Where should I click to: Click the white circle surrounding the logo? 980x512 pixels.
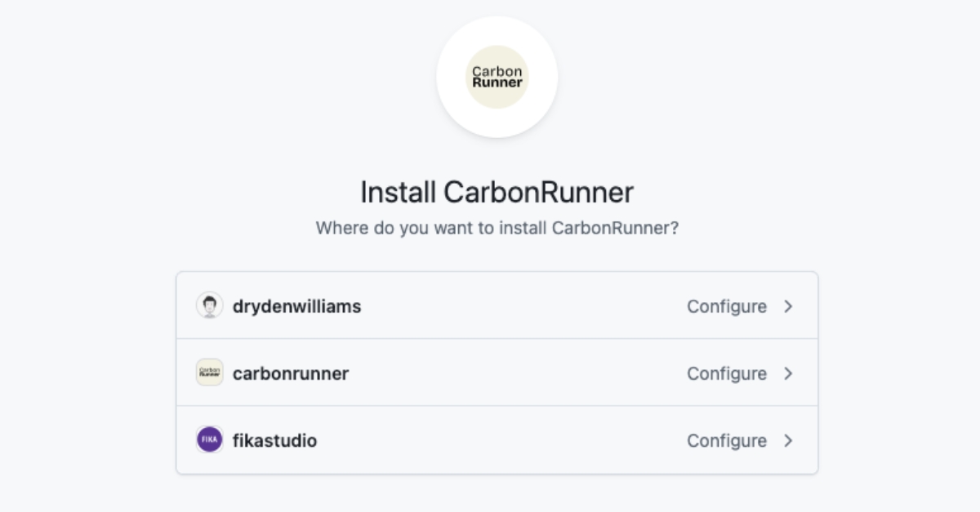497,122
